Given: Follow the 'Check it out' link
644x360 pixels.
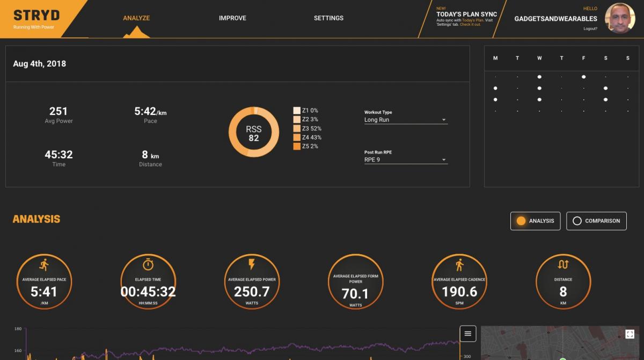Looking at the screenshot, I should [470, 25].
